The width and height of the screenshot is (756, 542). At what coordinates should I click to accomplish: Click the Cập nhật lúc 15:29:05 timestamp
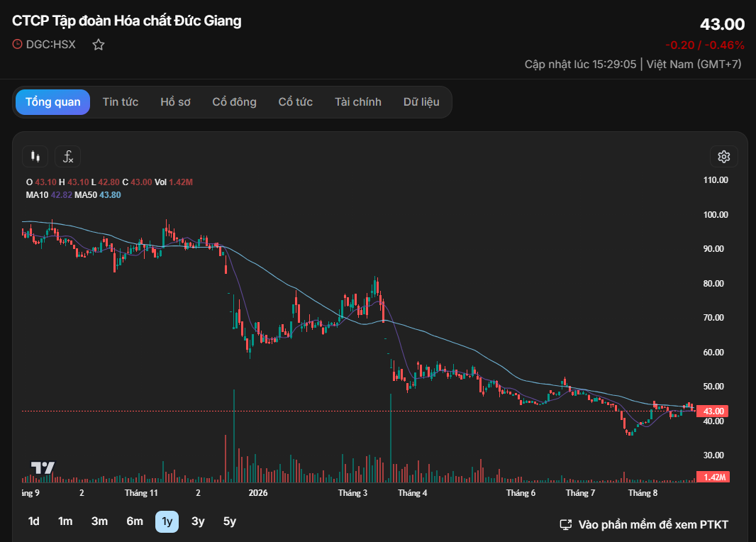point(580,64)
